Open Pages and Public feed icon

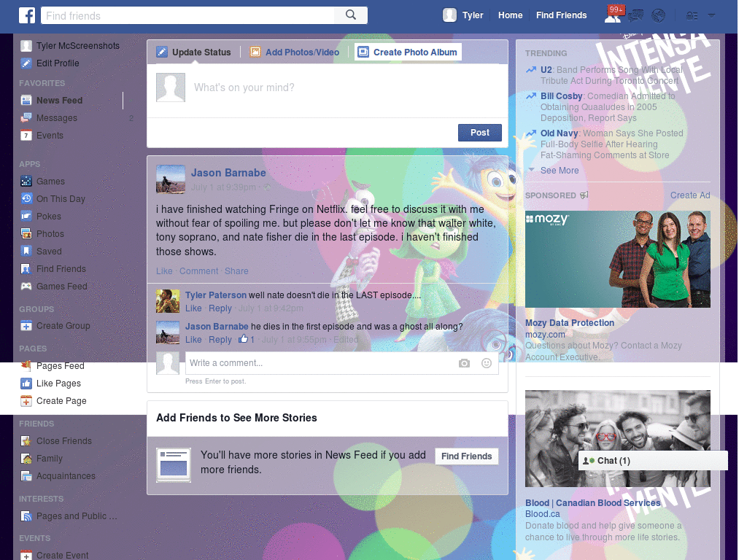click(26, 517)
